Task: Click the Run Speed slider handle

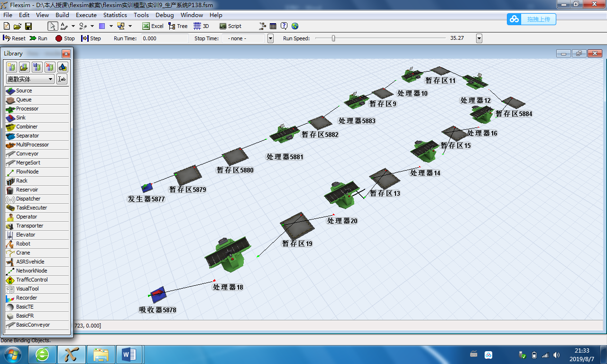Action: (x=333, y=38)
